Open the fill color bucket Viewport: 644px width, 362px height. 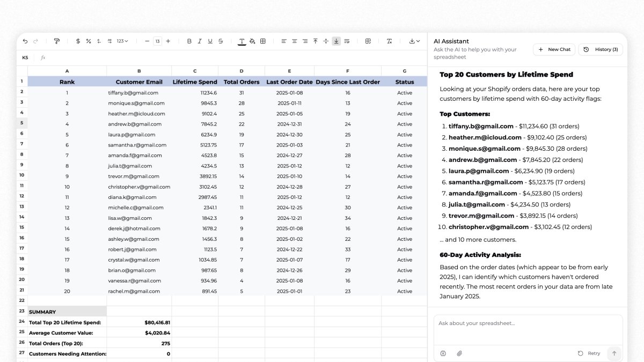tap(252, 41)
